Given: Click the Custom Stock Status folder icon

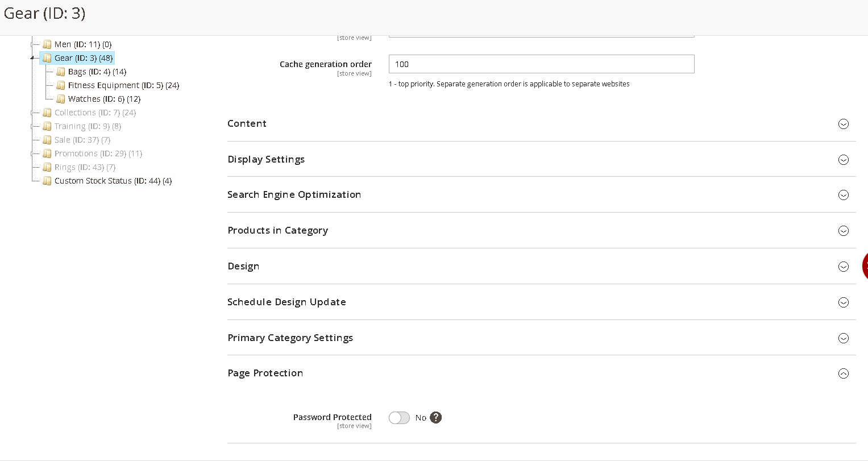Looking at the screenshot, I should pyautogui.click(x=47, y=181).
